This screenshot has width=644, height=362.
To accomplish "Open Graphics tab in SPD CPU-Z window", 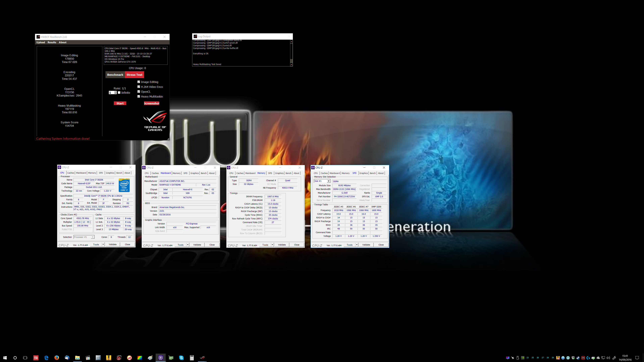I will 363,173.
